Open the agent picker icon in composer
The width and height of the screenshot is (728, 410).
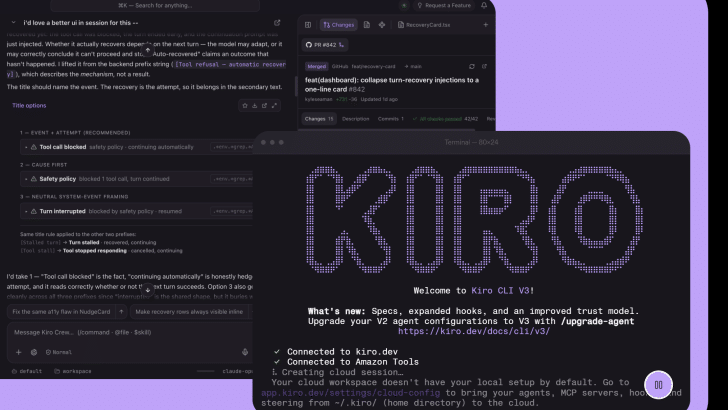(34, 352)
